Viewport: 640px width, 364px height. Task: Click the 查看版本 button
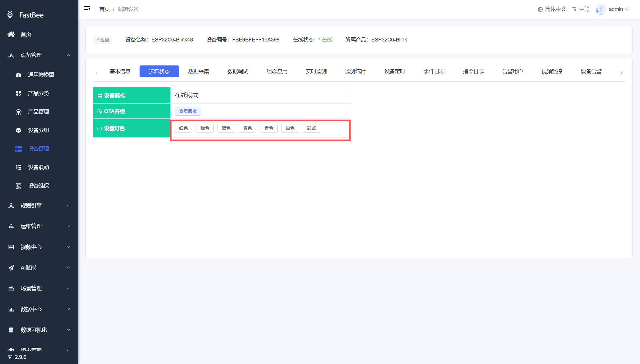point(188,111)
